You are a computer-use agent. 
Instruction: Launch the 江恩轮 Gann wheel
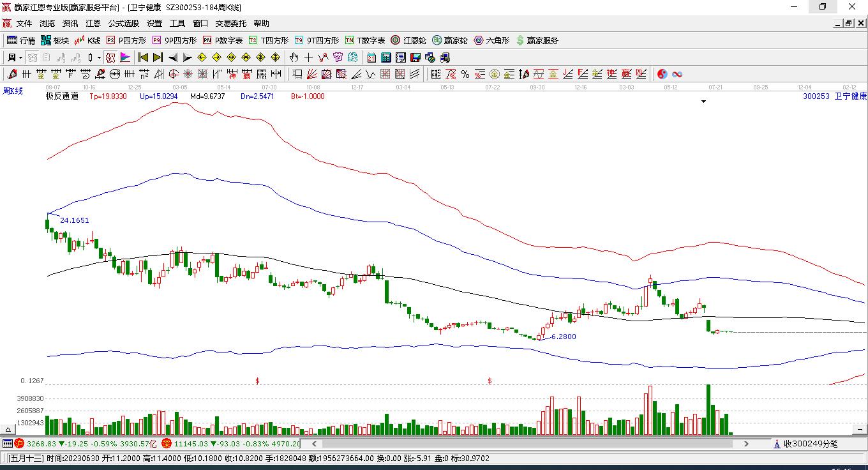[408, 40]
